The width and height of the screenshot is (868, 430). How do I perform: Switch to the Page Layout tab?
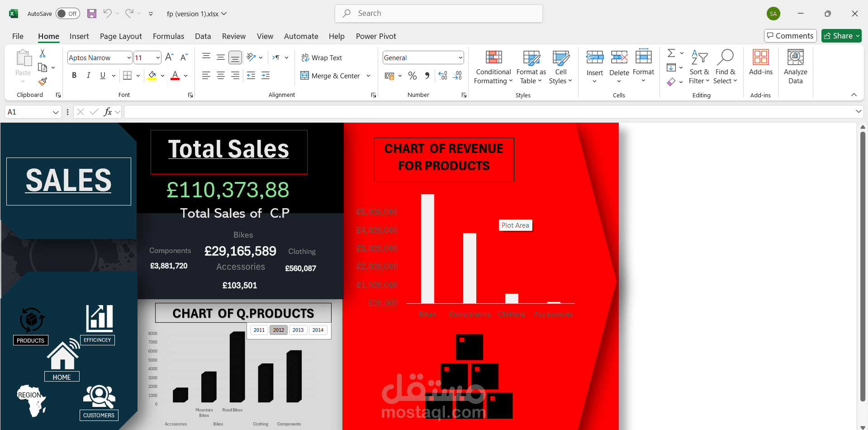tap(121, 36)
